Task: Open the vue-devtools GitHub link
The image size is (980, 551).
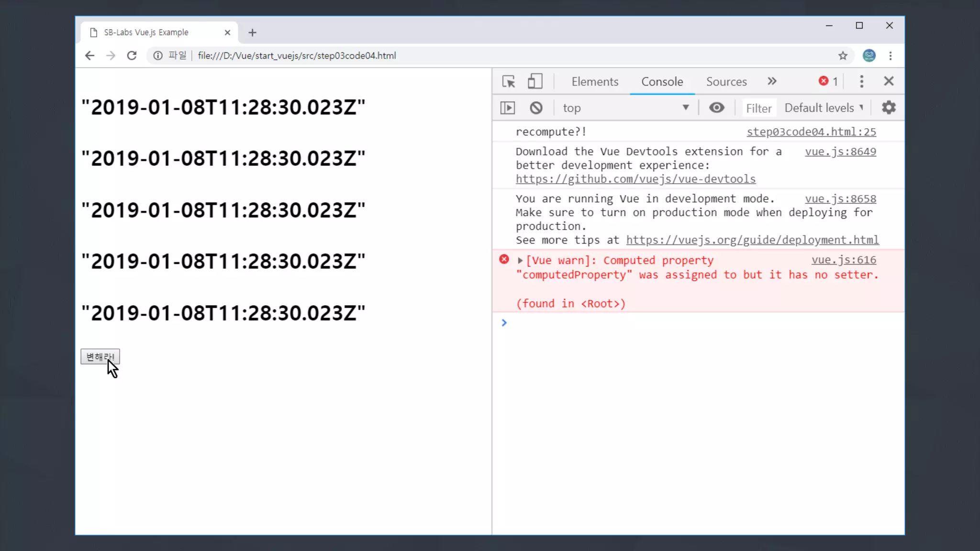Action: (x=635, y=179)
